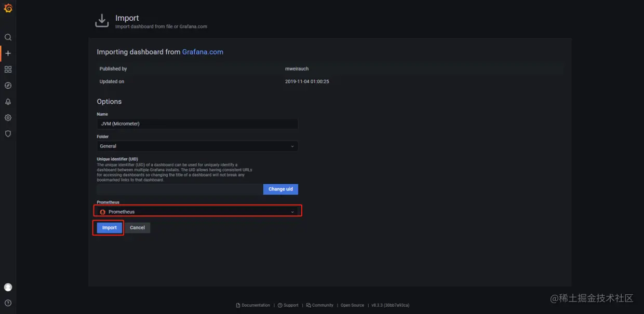Open the Help question mark icon

coord(8,303)
